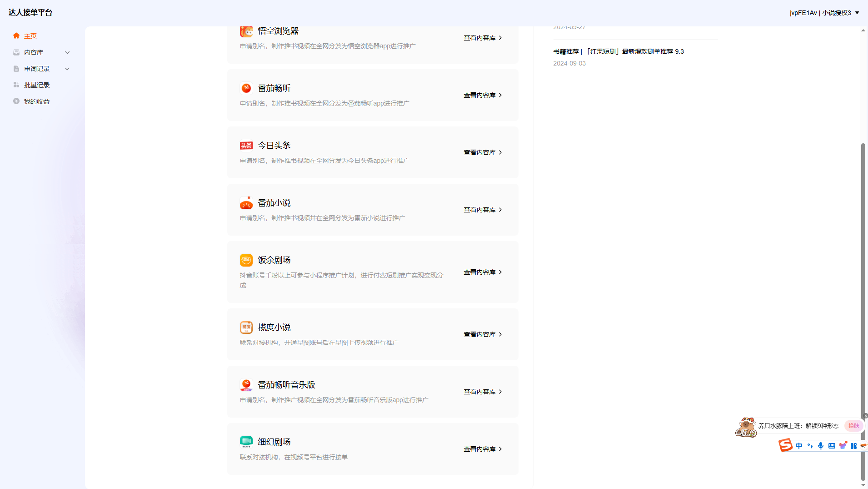Expand the 申词记录 chevron arrow

pos(67,69)
